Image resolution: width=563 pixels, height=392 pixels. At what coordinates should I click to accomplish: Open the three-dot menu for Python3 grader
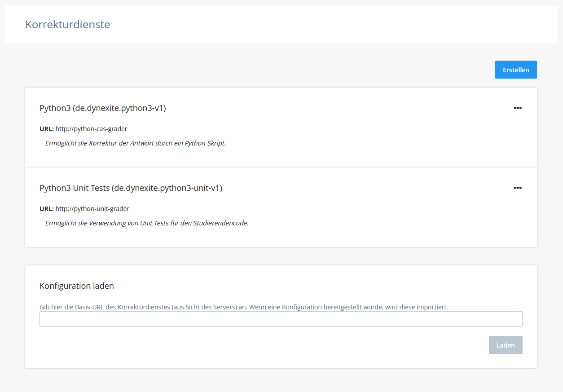pos(518,108)
